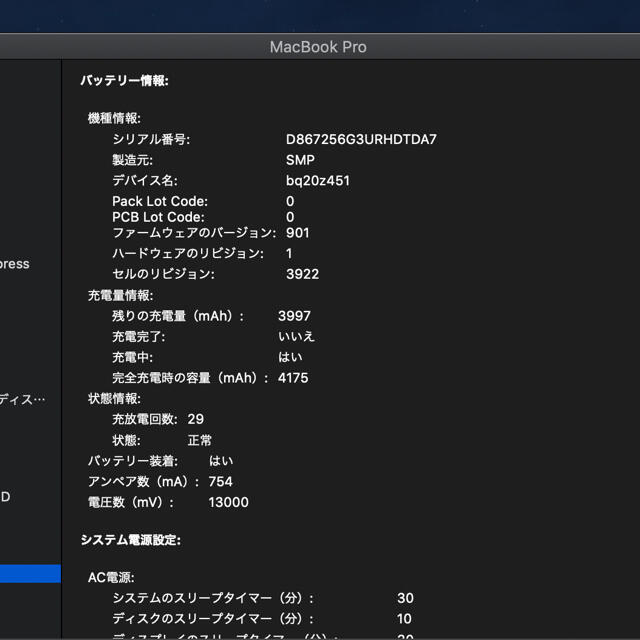Select the システム電源設定 heading
The width and height of the screenshot is (640, 640).
click(131, 540)
